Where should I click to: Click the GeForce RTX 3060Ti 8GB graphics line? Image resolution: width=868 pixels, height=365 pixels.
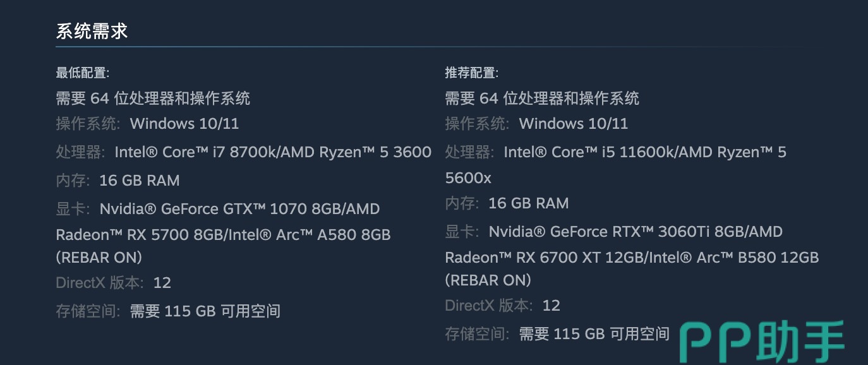click(635, 232)
